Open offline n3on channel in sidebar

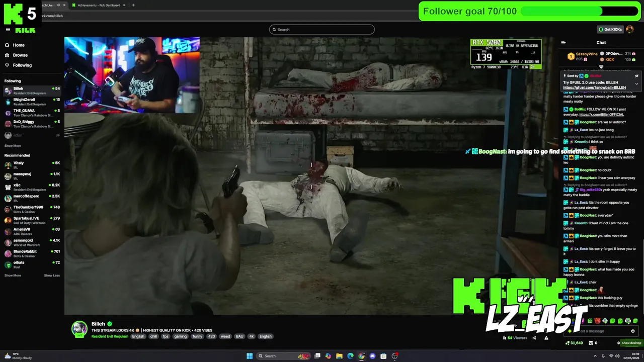pyautogui.click(x=32, y=135)
